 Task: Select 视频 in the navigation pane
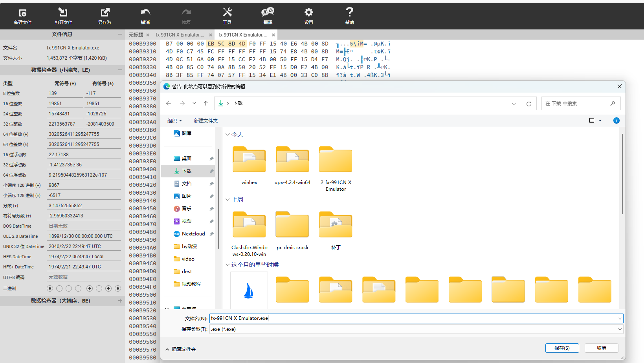183,221
